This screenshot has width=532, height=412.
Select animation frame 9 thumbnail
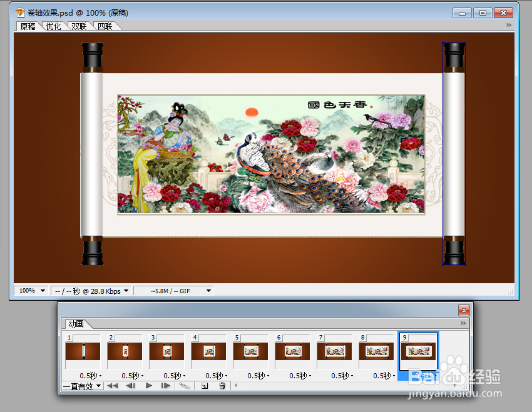(x=418, y=351)
